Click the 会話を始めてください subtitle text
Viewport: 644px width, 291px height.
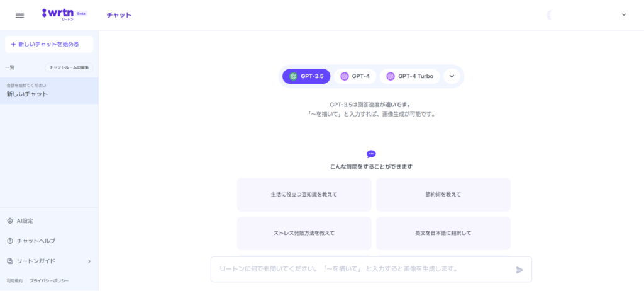click(26, 85)
